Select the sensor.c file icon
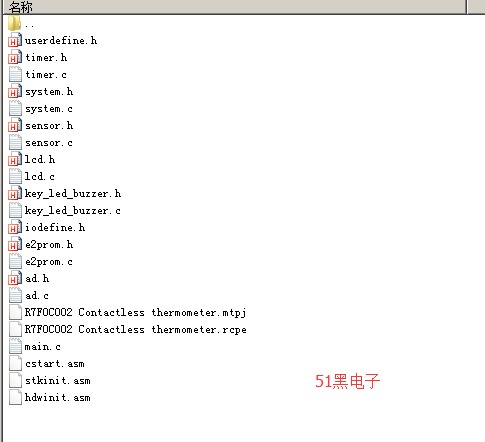The width and height of the screenshot is (485, 442). tap(15, 142)
